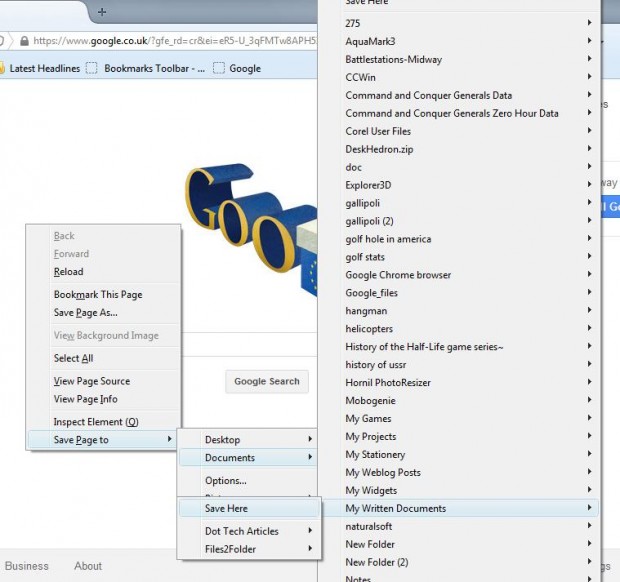The height and width of the screenshot is (582, 620).
Task: Select the DeskHedron.zip entry
Action: (x=459, y=149)
